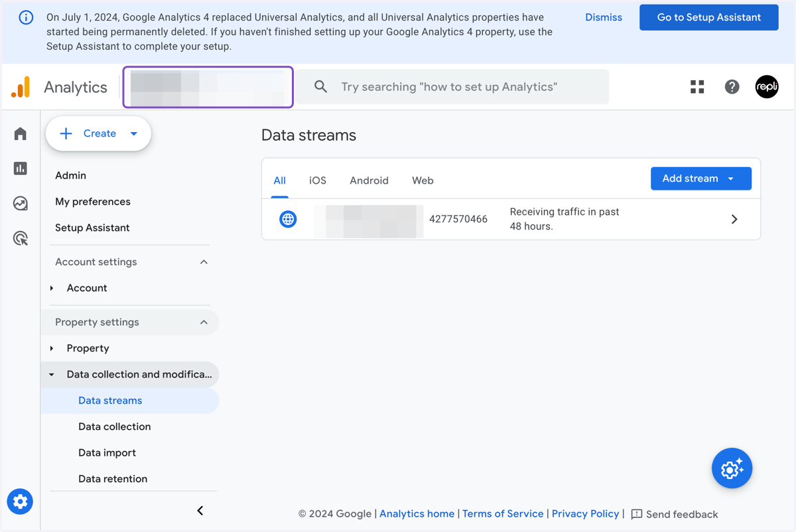Viewport: 796px width, 532px height.
Task: Click stream ID 4277570466
Action: (458, 219)
